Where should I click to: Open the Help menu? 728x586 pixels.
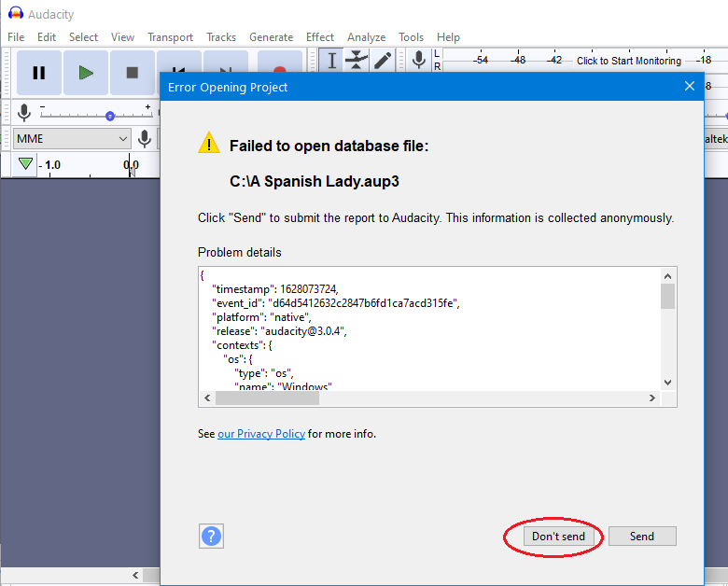pos(448,37)
